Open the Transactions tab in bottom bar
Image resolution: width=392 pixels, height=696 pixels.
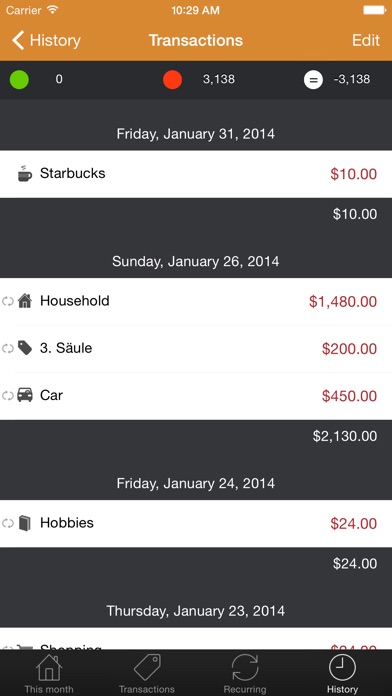tap(147, 674)
